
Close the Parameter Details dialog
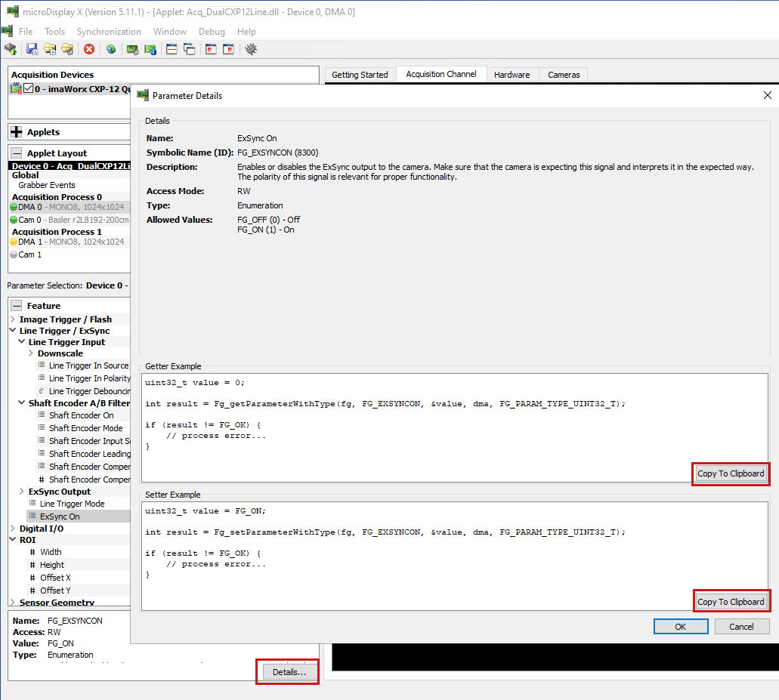pos(767,95)
